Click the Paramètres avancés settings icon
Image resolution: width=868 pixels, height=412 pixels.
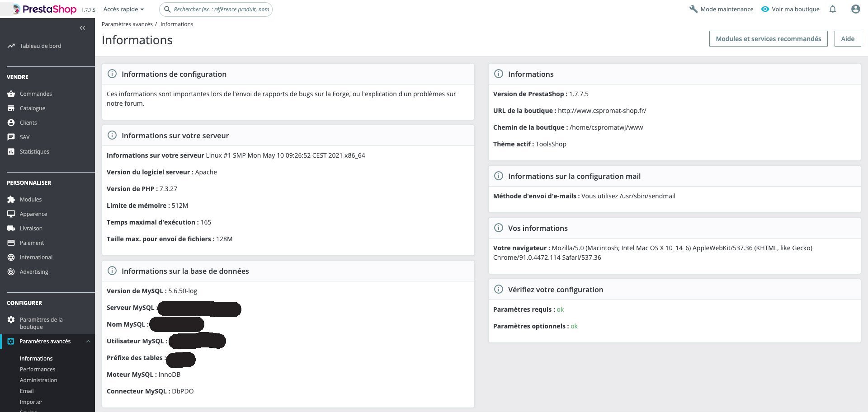point(11,342)
